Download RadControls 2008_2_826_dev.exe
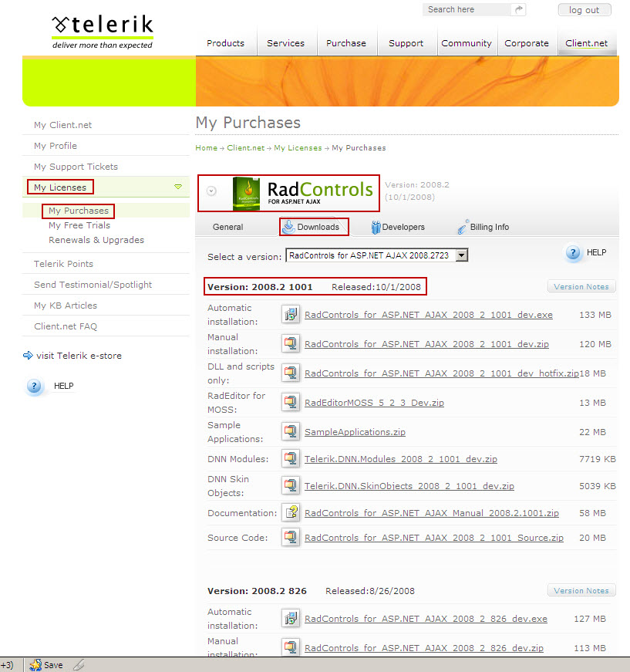630x672 pixels. pos(426,619)
